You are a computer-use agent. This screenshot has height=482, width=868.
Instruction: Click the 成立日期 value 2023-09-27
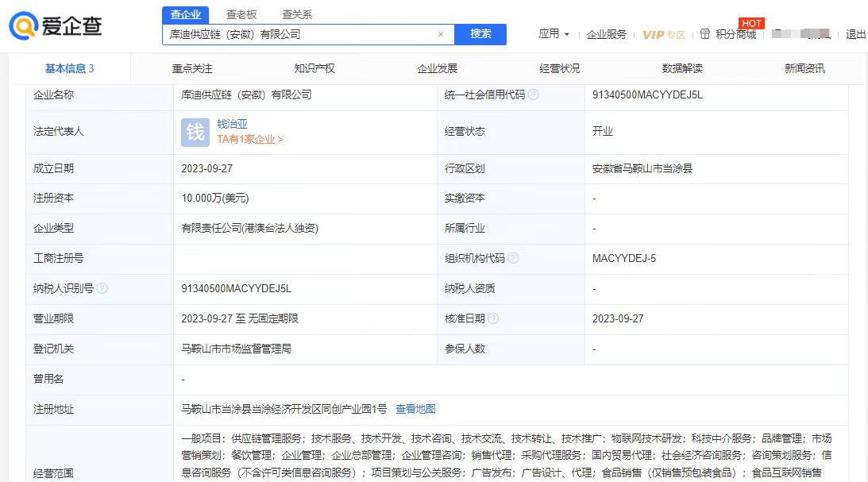207,168
